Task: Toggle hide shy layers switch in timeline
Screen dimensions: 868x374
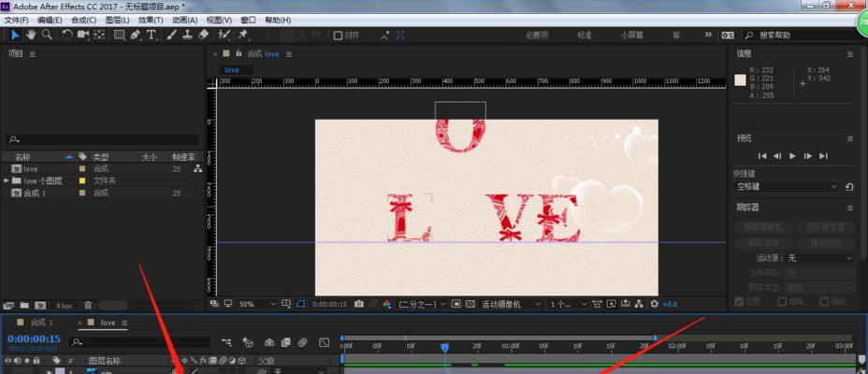Action: (269, 343)
